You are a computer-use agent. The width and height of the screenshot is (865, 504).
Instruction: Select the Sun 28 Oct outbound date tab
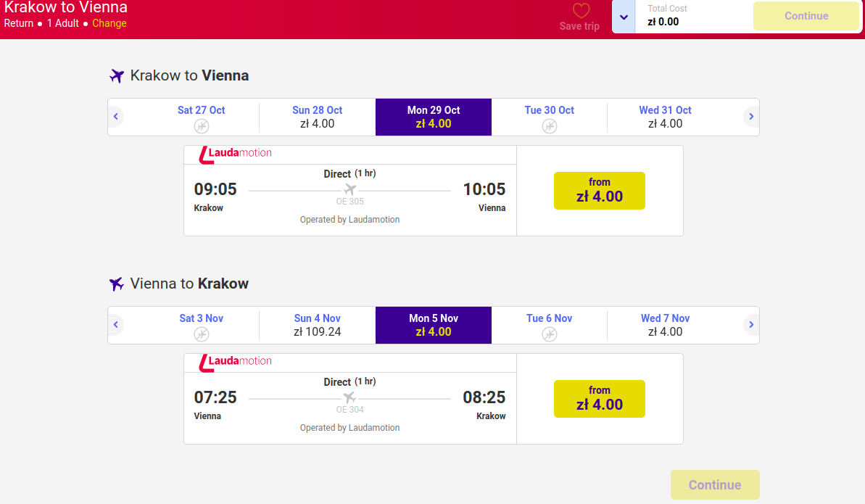pos(317,117)
